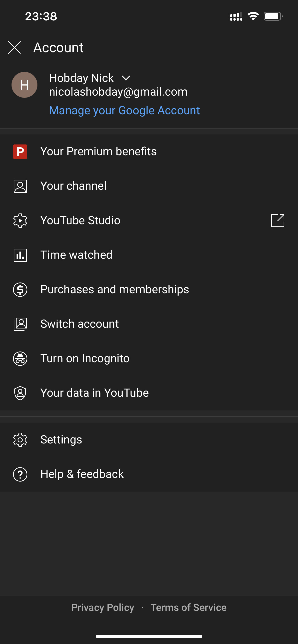
Task: Tap the Help question mark icon
Action: pos(20,474)
